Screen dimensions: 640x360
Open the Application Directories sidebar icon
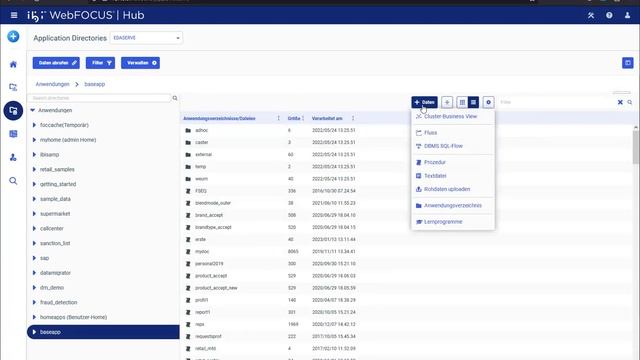pyautogui.click(x=13, y=111)
